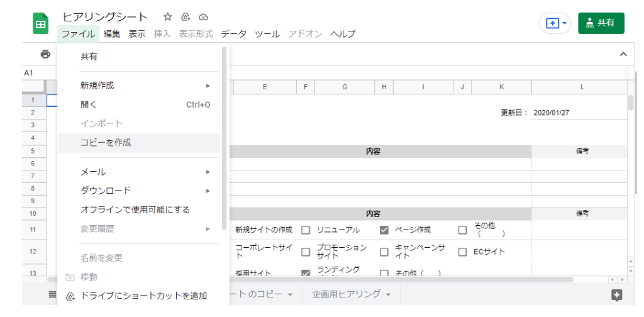
Task: Open the ヘルプ menu
Action: (343, 34)
